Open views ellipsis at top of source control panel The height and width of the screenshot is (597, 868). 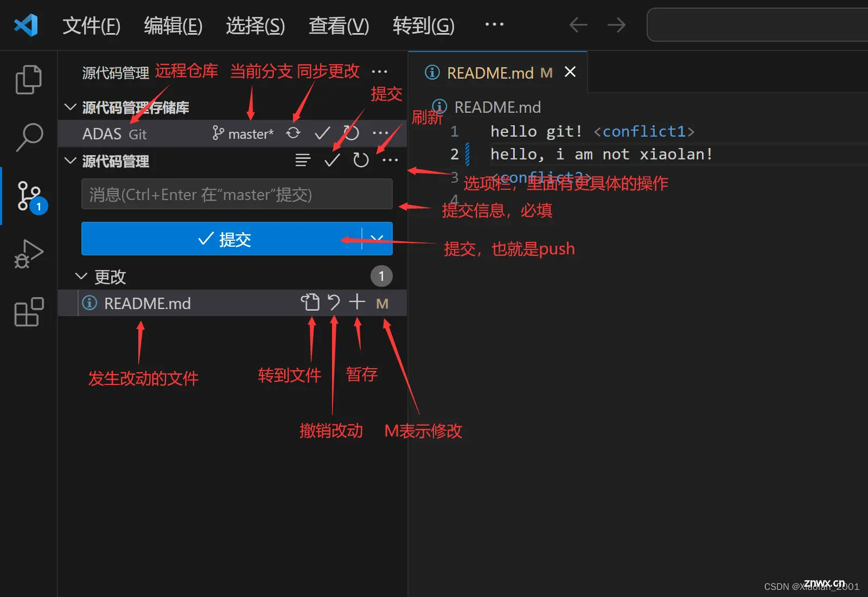click(379, 72)
